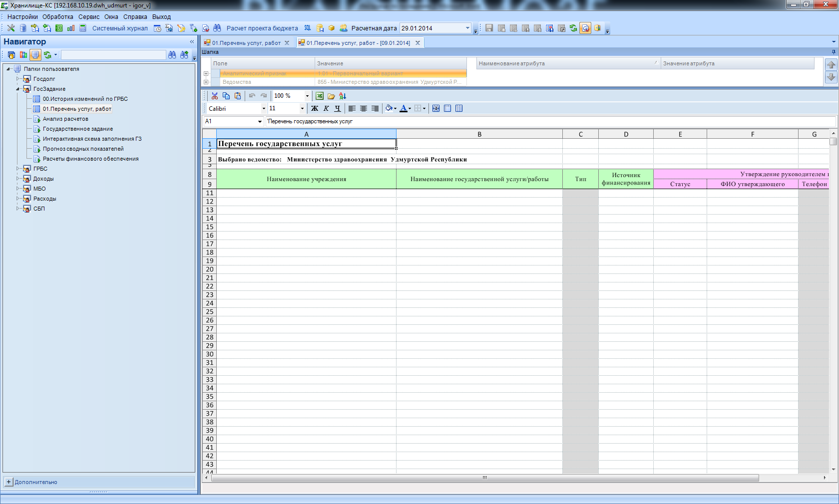Image resolution: width=839 pixels, height=504 pixels.
Task: Open the Calibri font dropdown
Action: 264,108
